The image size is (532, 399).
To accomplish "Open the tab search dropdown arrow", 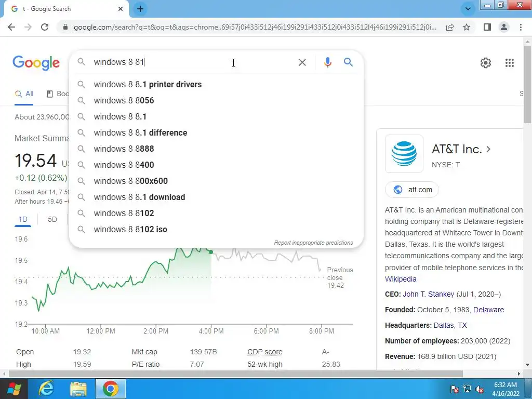I will (x=468, y=9).
